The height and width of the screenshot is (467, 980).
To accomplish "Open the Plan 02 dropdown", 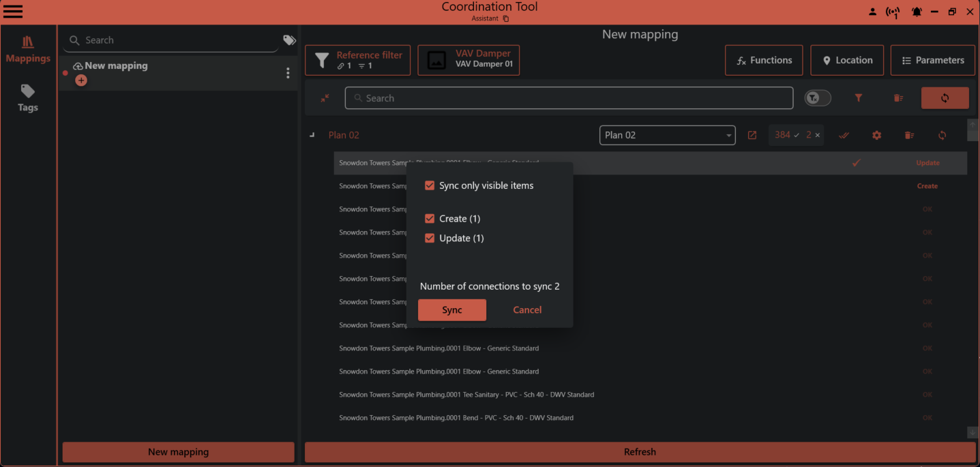I will tap(728, 135).
